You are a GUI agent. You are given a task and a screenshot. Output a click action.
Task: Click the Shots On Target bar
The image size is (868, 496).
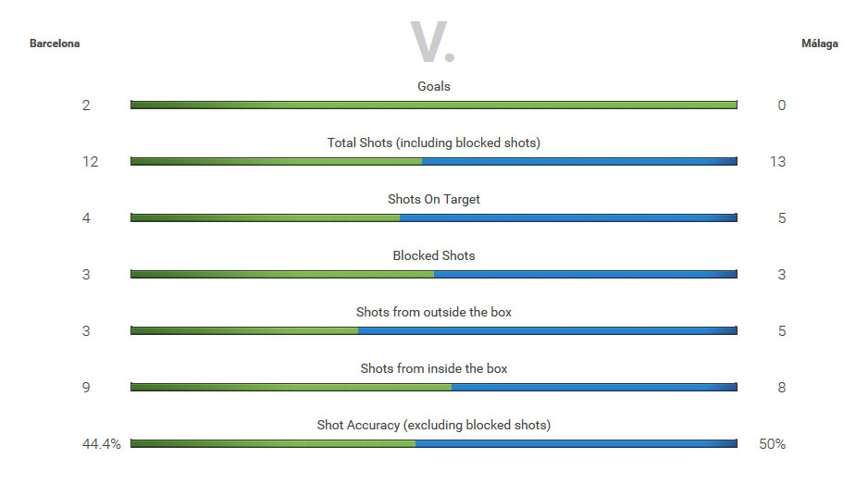pos(434,217)
